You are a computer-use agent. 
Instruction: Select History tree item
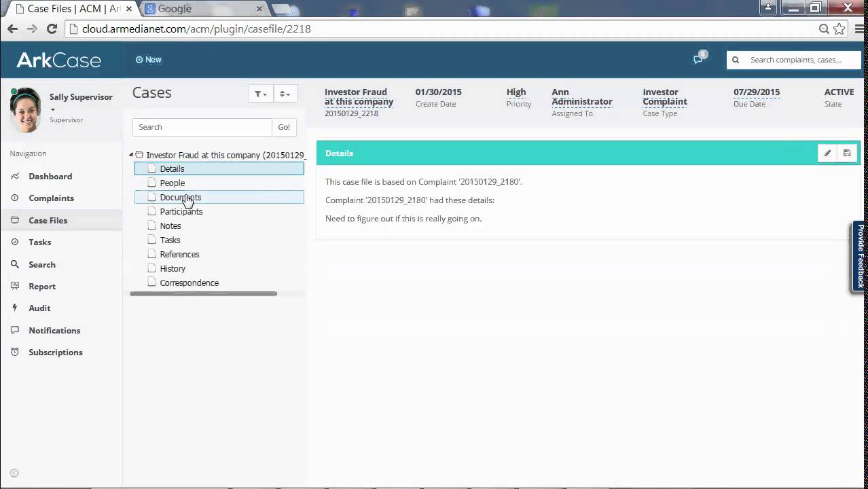[x=173, y=269]
